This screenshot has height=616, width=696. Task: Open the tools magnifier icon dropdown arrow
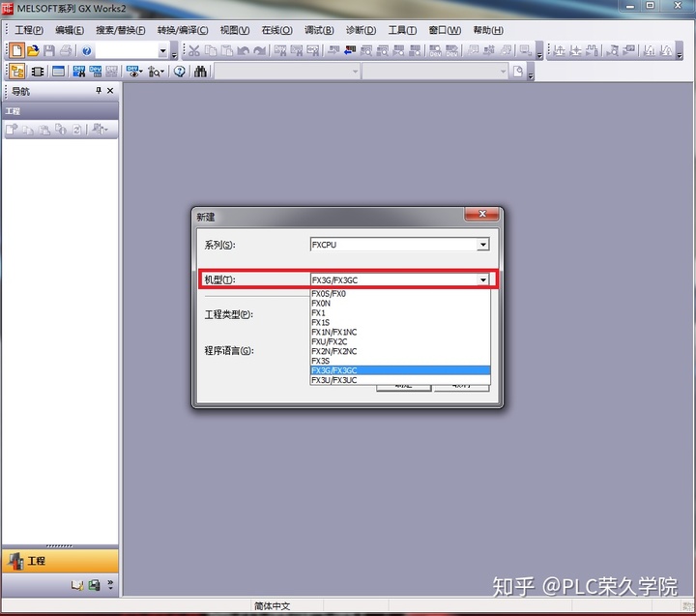point(162,71)
